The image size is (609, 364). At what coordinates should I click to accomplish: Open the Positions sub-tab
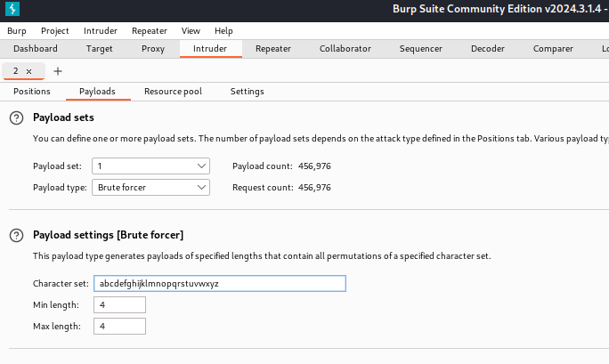[x=32, y=92]
